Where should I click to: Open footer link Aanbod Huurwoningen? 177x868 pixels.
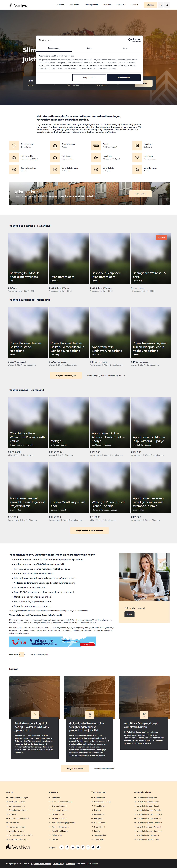[x=18, y=798]
